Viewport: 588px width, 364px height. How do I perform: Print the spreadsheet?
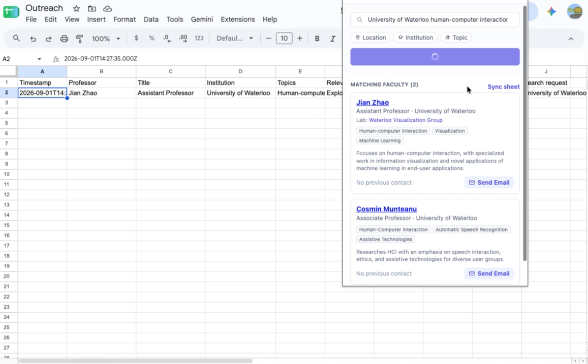[x=64, y=39]
